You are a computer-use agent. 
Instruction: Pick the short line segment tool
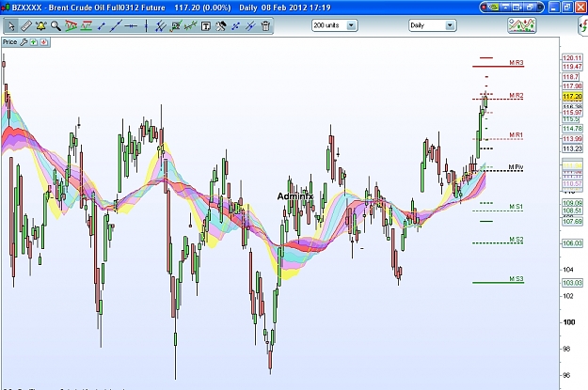[x=101, y=26]
